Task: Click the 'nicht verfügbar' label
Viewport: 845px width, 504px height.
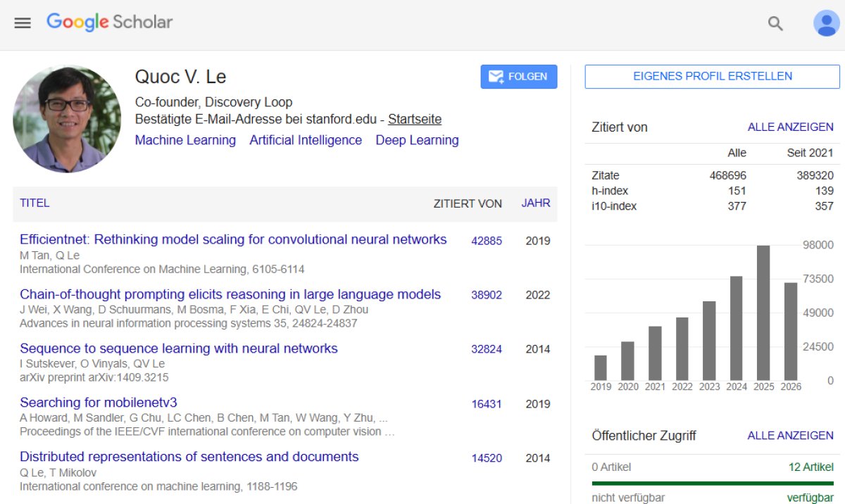Action: click(628, 498)
